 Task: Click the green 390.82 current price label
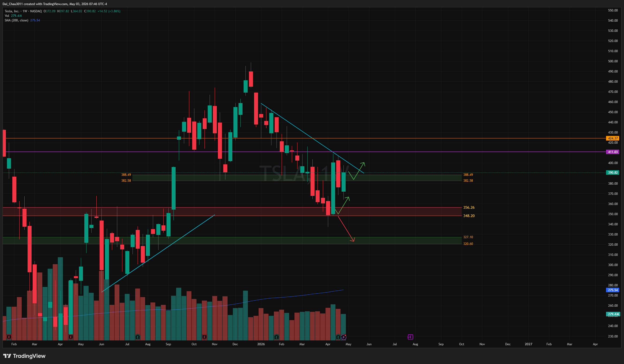(x=613, y=173)
